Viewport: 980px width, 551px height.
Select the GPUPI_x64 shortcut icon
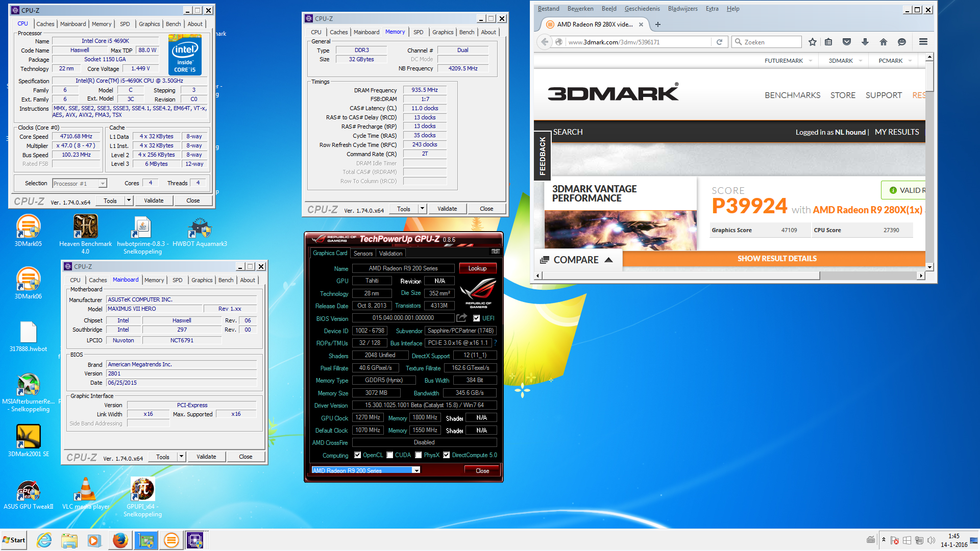point(142,497)
